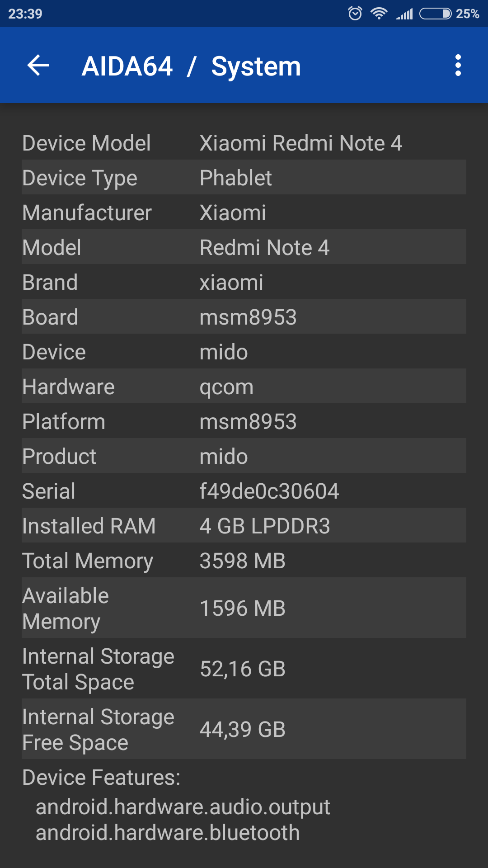Image resolution: width=488 pixels, height=868 pixels.
Task: Tap the cellular signal bars icon
Action: click(404, 14)
